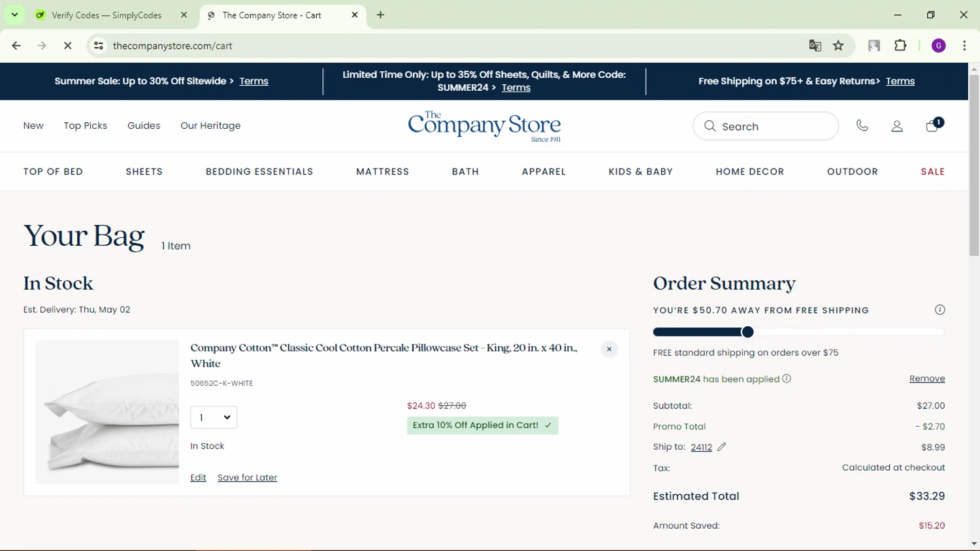This screenshot has width=980, height=551.
Task: Open BEDDING ESSENTIALS menu
Action: [259, 172]
